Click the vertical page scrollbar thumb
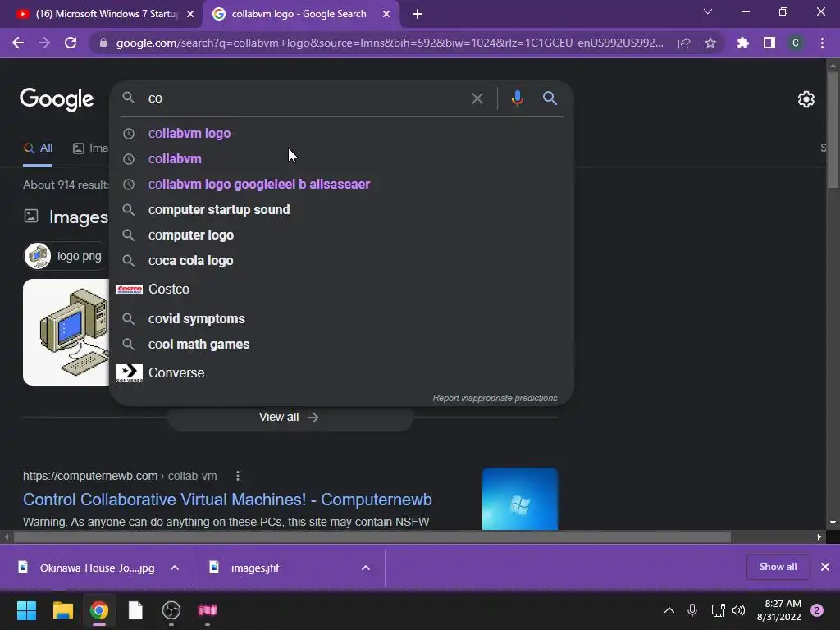Screen dimensions: 840x630 pos(833,130)
